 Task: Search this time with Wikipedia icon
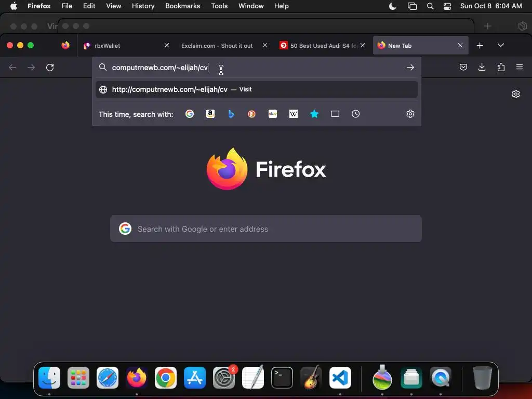tap(294, 114)
